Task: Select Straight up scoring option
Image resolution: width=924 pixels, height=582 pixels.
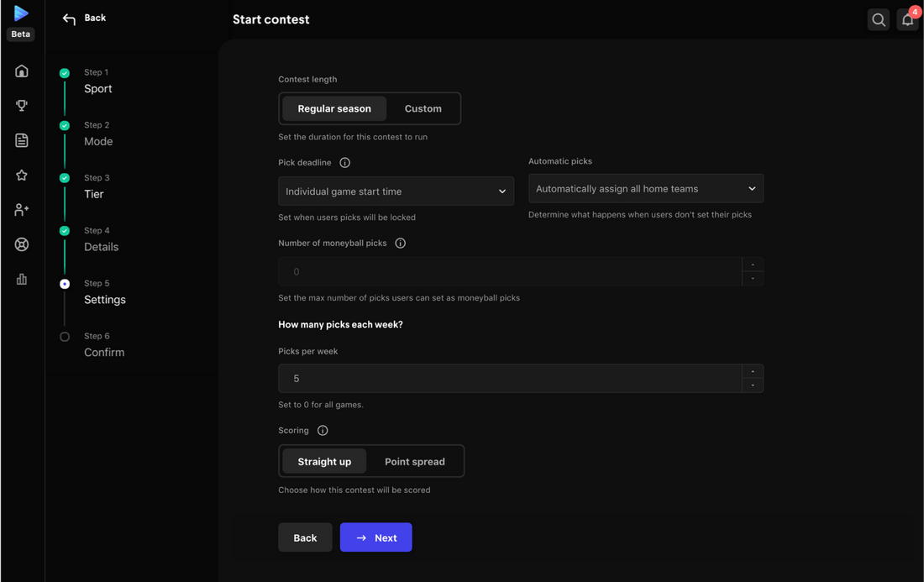Action: pyautogui.click(x=324, y=461)
